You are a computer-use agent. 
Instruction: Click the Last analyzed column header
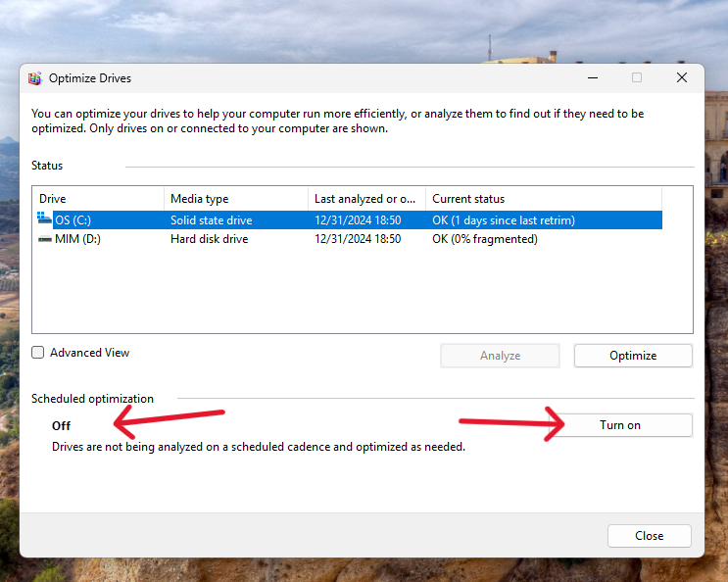366,199
